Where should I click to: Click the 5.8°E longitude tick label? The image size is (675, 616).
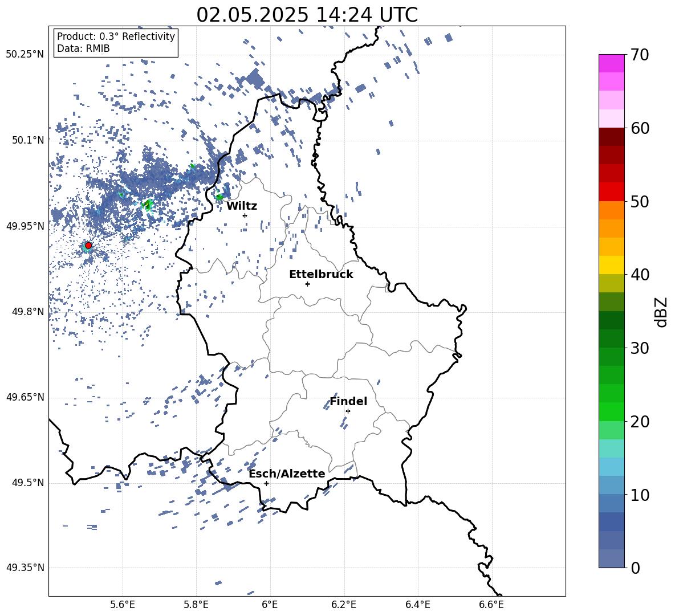point(196,605)
